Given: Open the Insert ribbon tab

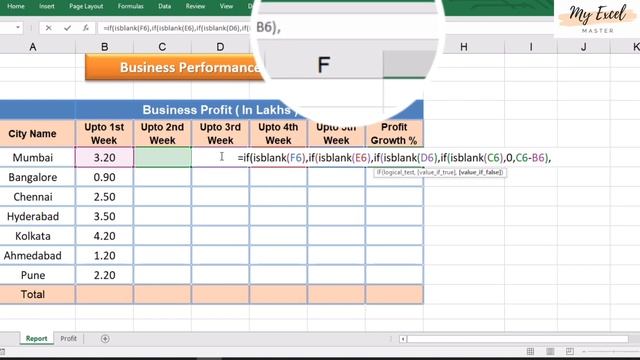Looking at the screenshot, I should (47, 6).
